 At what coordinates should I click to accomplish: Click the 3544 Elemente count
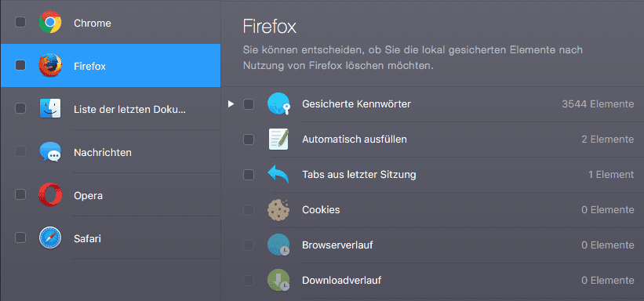pos(598,104)
